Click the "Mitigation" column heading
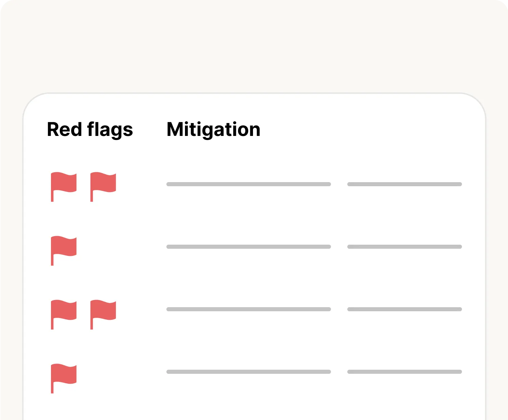508x420 pixels. coord(214,129)
